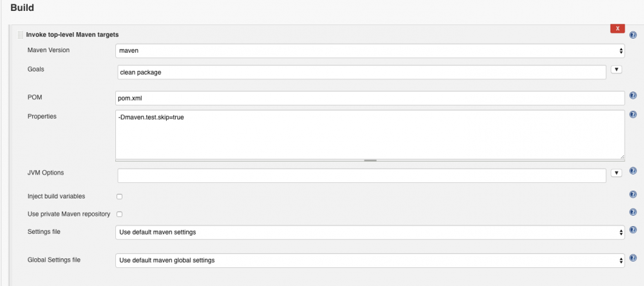The height and width of the screenshot is (286, 644).
Task: Open help for Global Settings file
Action: [633, 258]
